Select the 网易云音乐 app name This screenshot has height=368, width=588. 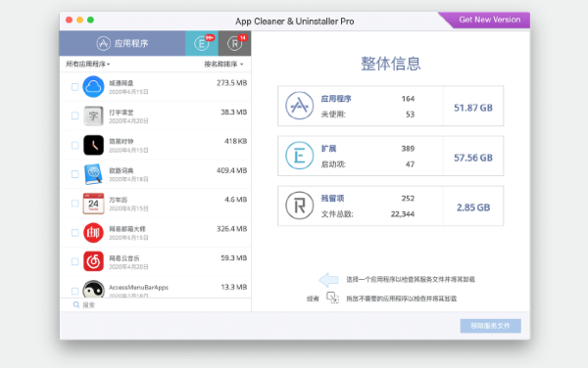(124, 258)
